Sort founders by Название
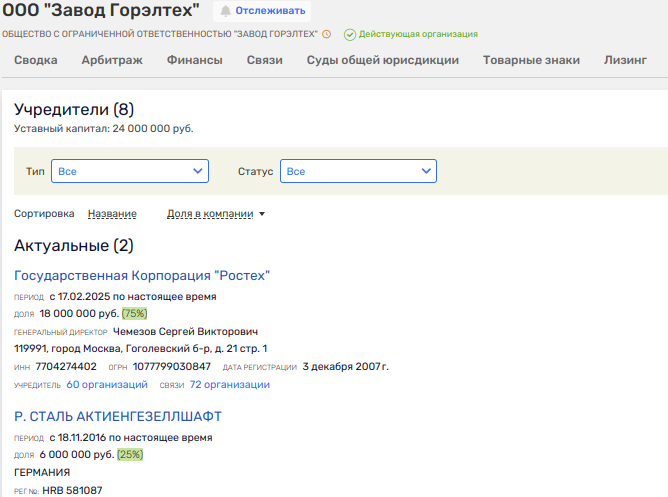The image size is (668, 497). tap(112, 214)
